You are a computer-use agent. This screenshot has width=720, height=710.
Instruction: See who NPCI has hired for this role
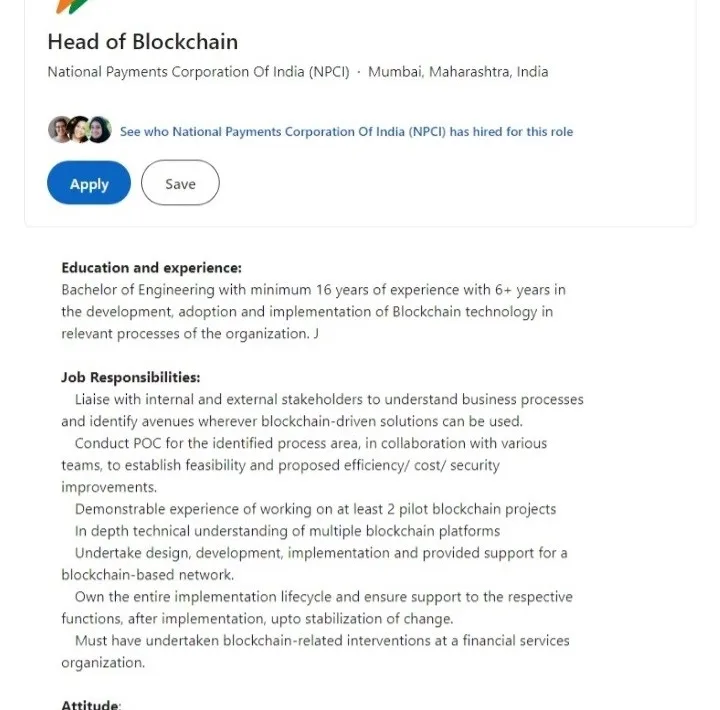point(346,132)
